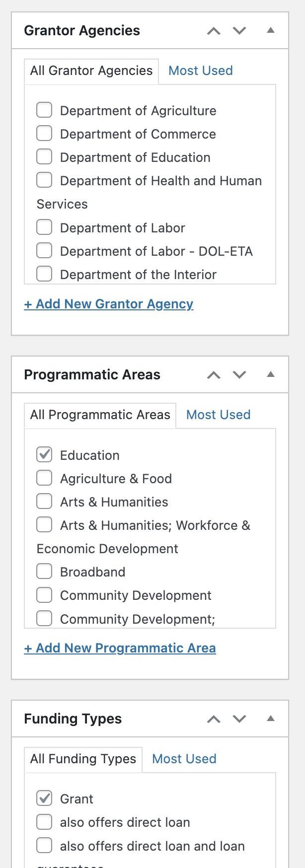Move Funding Types panel up

[214, 719]
